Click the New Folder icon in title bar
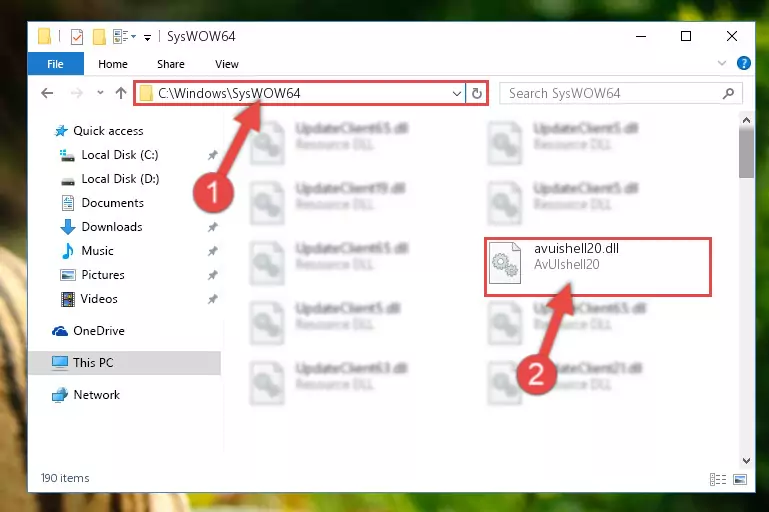Screen dimensions: 769x512 point(99,37)
